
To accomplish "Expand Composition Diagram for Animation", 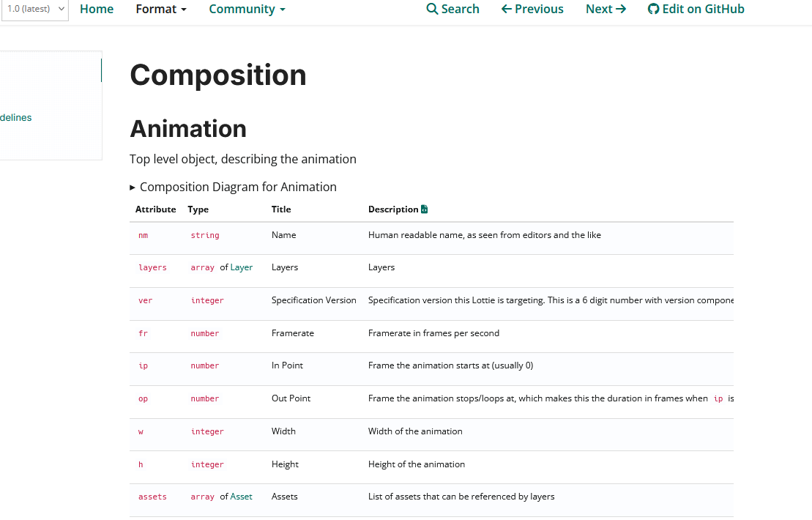I will point(233,187).
